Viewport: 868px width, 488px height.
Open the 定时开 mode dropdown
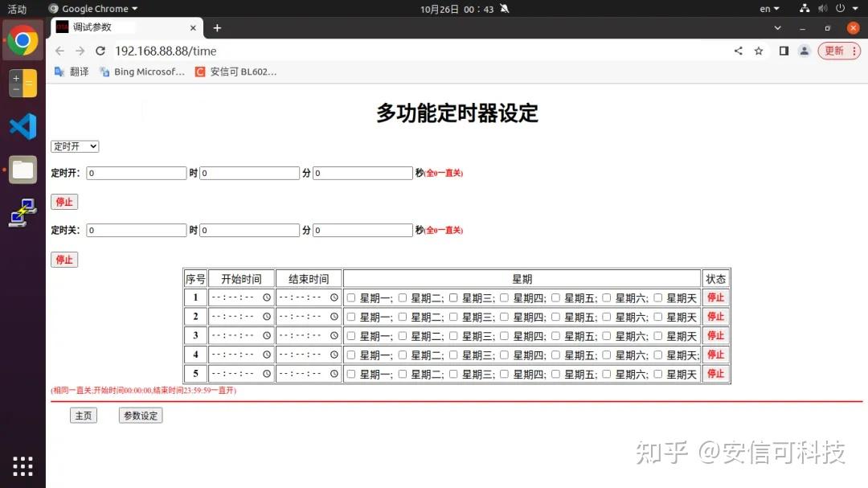75,146
